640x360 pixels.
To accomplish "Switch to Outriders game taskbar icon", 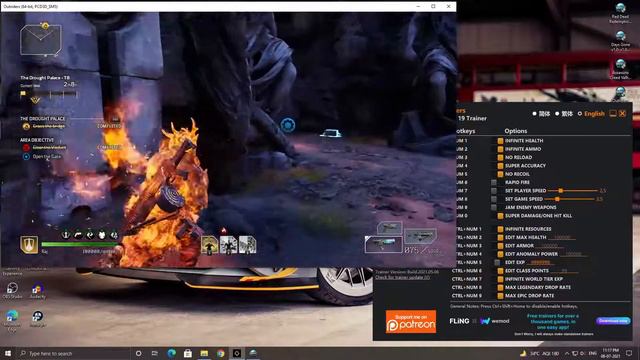I will pyautogui.click(x=237, y=353).
